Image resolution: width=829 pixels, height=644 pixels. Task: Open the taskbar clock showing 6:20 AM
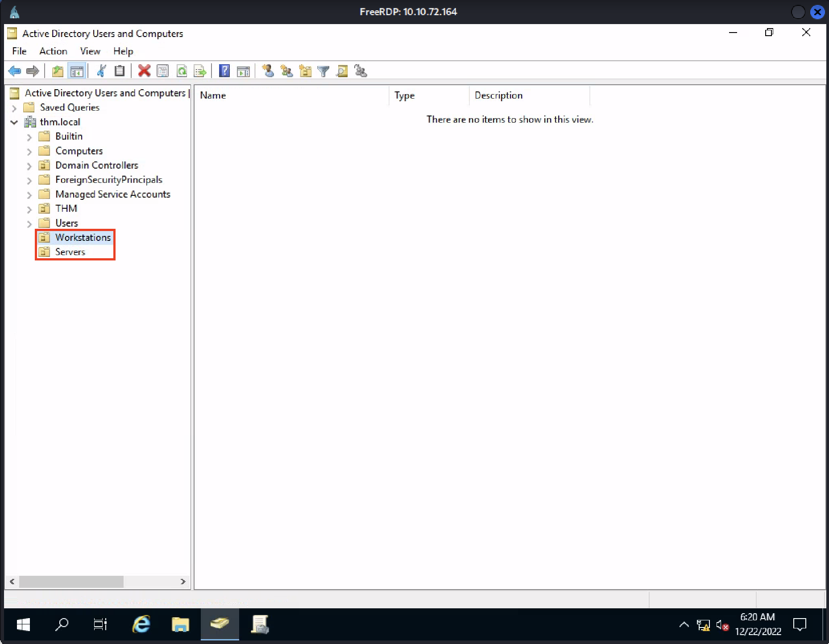[758, 624]
